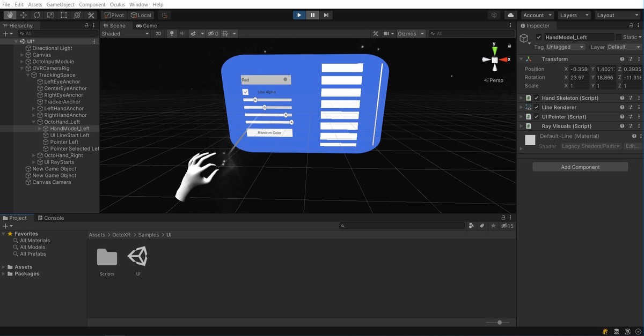Image resolution: width=644 pixels, height=336 pixels.
Task: Click the Pause button
Action: click(312, 15)
